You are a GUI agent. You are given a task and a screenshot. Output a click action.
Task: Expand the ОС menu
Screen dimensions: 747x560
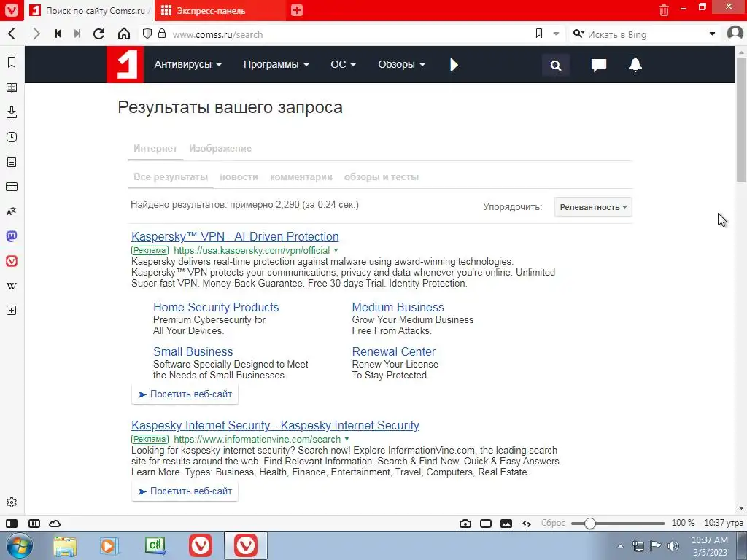[x=343, y=64]
